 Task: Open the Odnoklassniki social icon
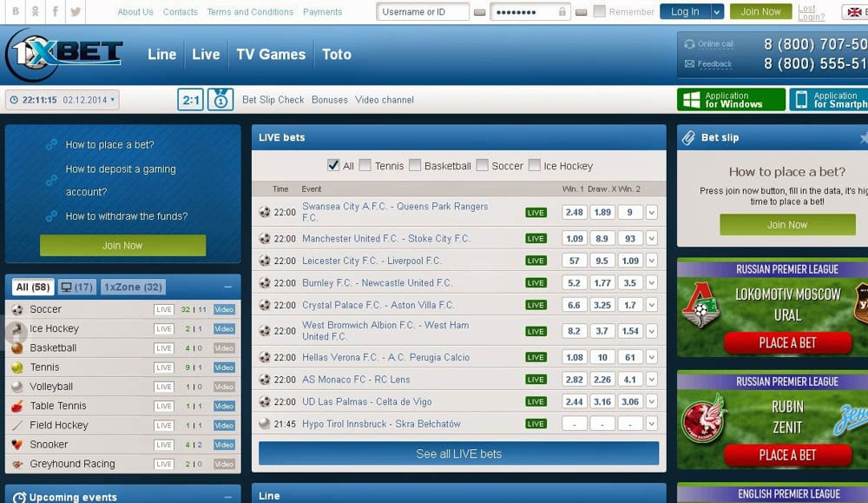click(35, 11)
